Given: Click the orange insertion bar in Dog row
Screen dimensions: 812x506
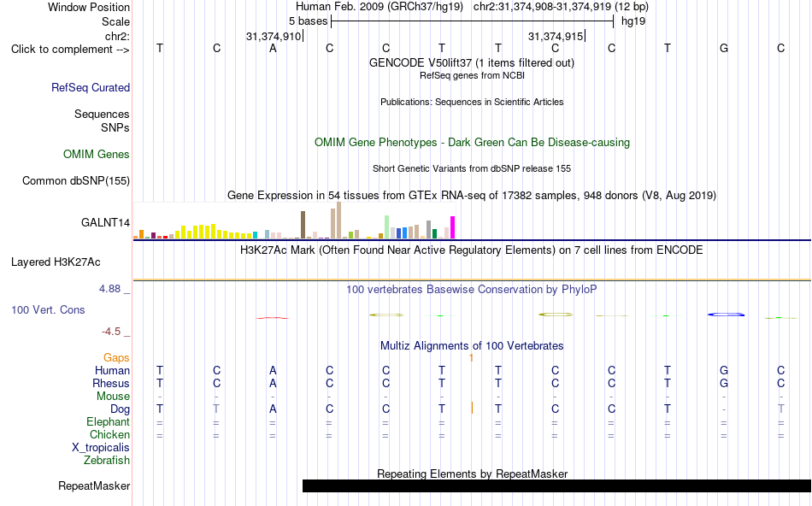Looking at the screenshot, I should (472, 408).
